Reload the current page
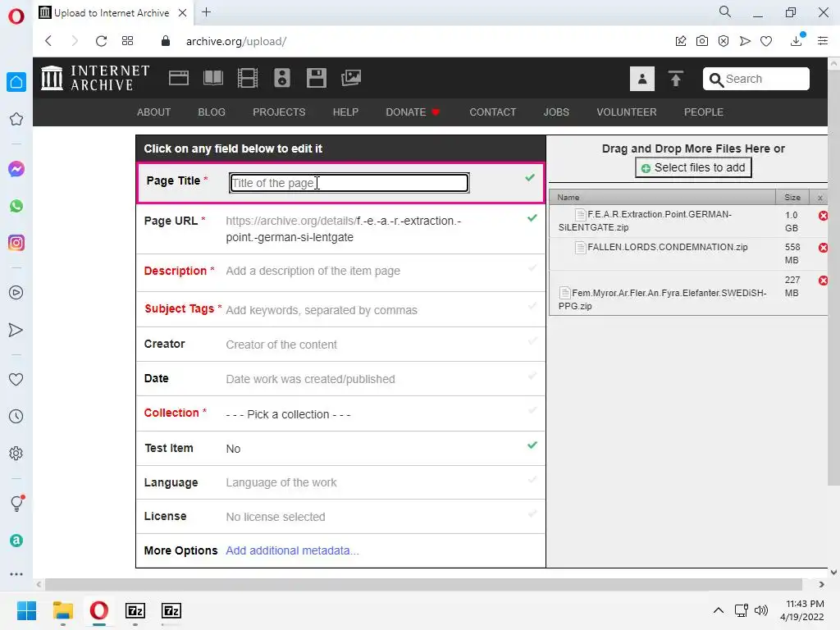Image resolution: width=840 pixels, height=630 pixels. [101, 41]
